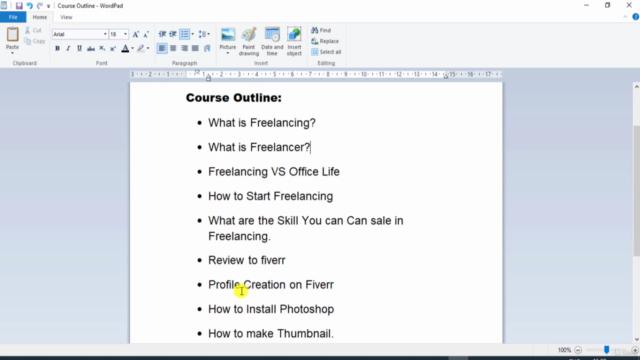This screenshot has width=640, height=360.
Task: Undo the last action in title bar
Action: tap(29, 6)
